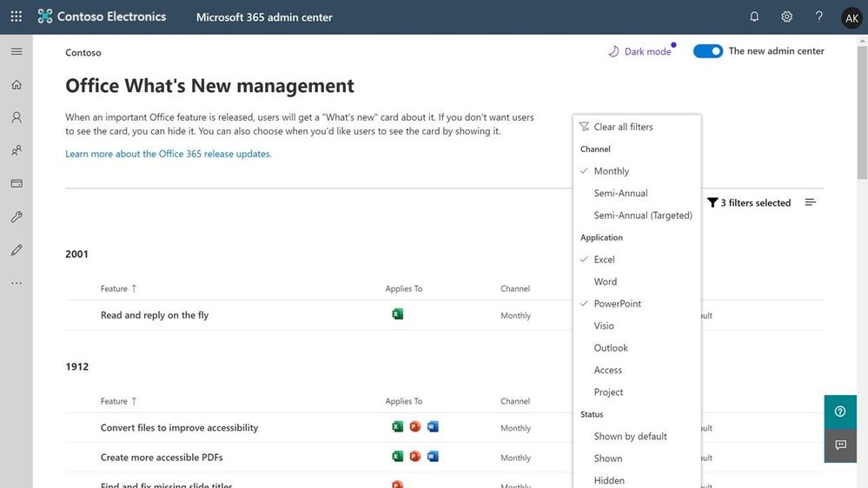This screenshot has height=488, width=868.
Task: Select Access in the application filter
Action: [x=637, y=370]
